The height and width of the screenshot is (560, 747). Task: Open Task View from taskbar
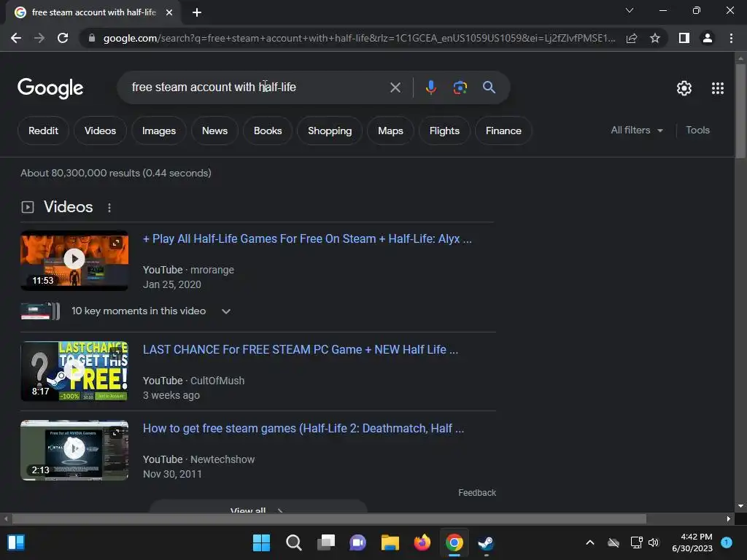click(326, 542)
